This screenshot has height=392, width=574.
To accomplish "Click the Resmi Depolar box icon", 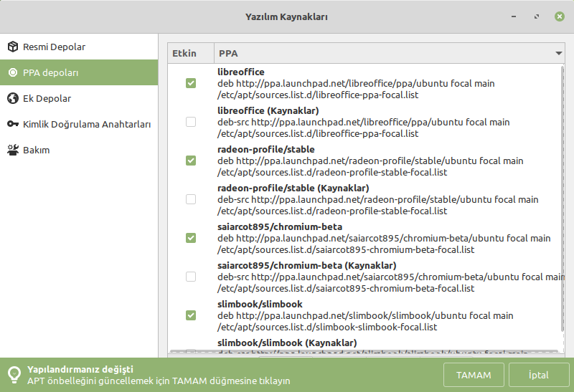I will pos(13,47).
